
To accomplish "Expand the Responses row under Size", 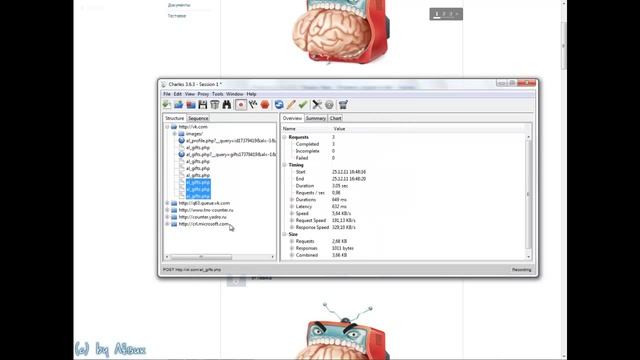I will (x=292, y=248).
